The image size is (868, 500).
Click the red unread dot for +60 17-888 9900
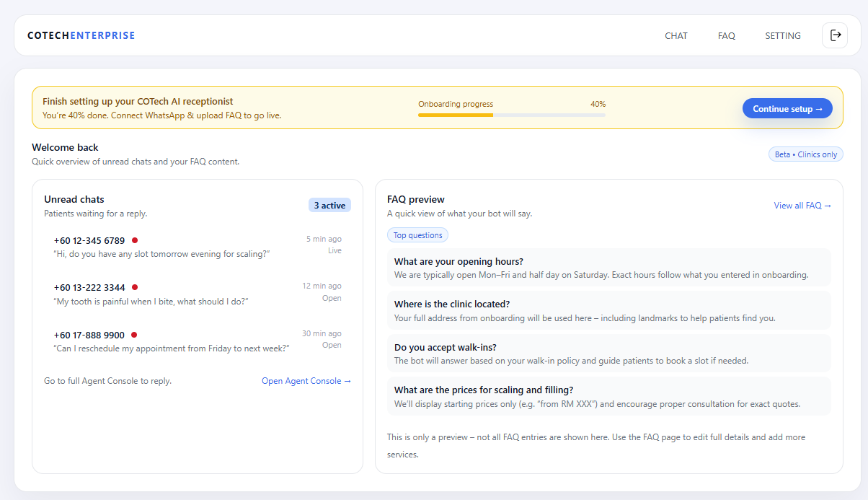134,335
